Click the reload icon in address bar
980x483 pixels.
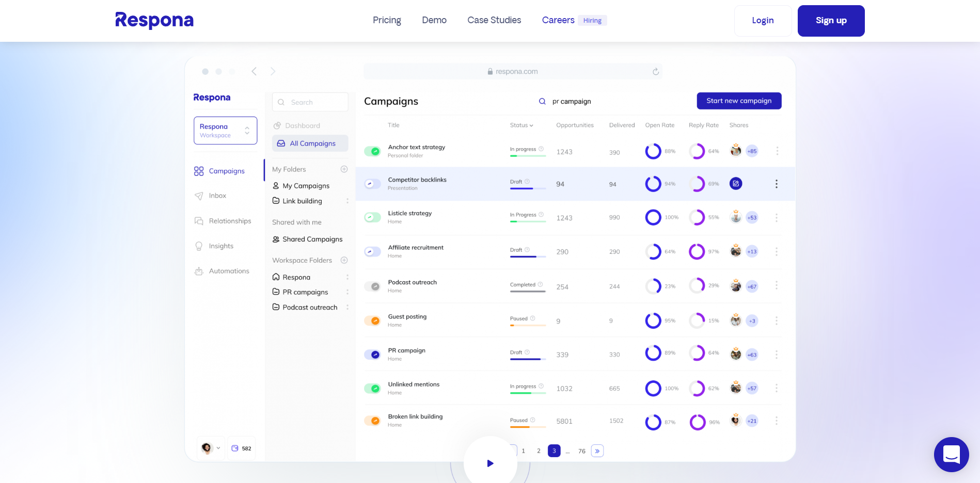[655, 72]
